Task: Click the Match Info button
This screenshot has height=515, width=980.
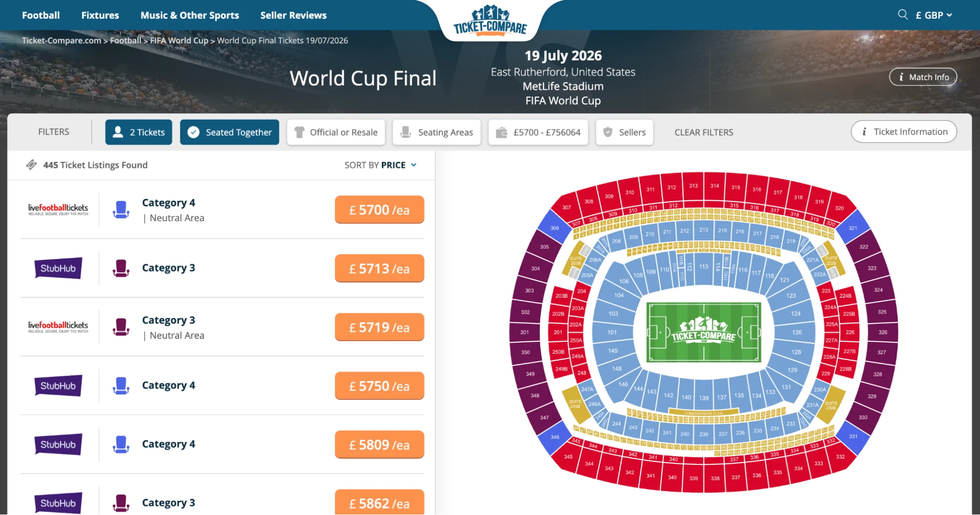Action: (x=923, y=77)
